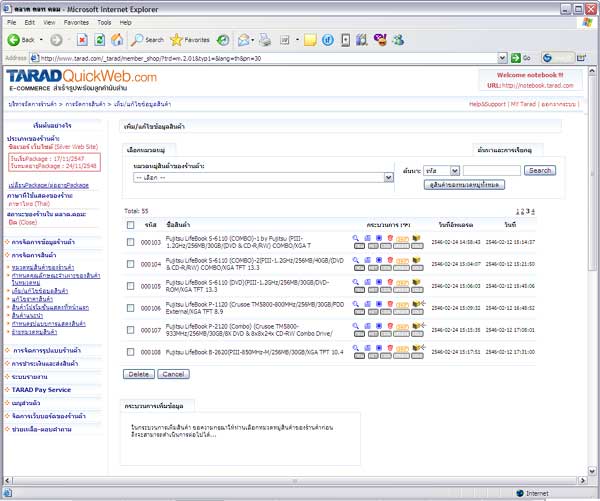The height and width of the screenshot is (501, 600).
Task: Click the search keyword input field
Action: (492, 171)
